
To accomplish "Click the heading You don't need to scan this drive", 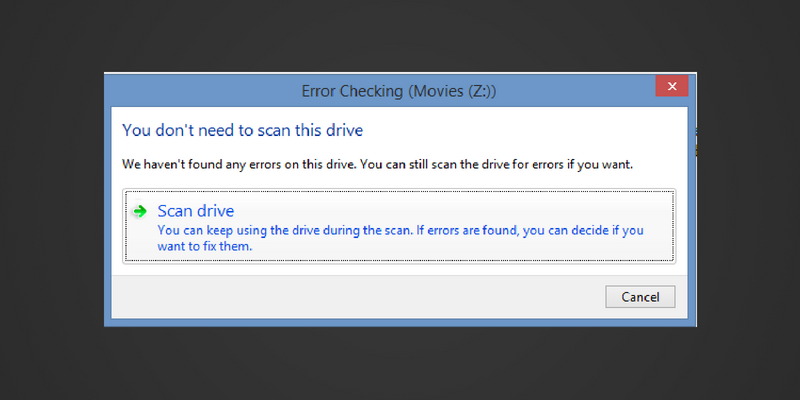I will pos(242,130).
